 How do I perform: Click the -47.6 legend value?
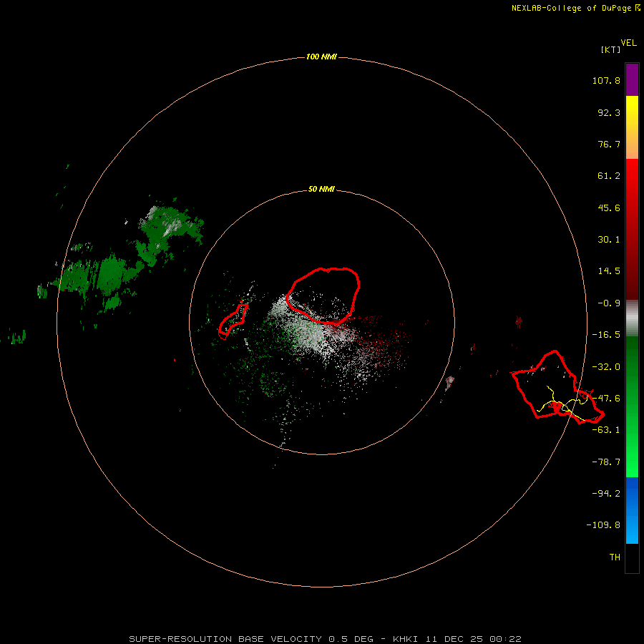point(606,399)
